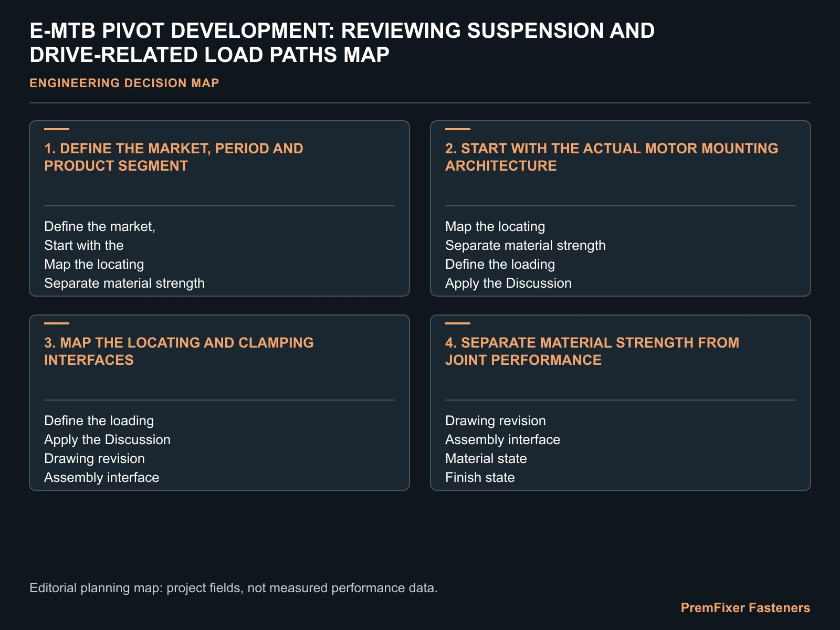Click 'Separate material strength' in card 2

(x=526, y=245)
